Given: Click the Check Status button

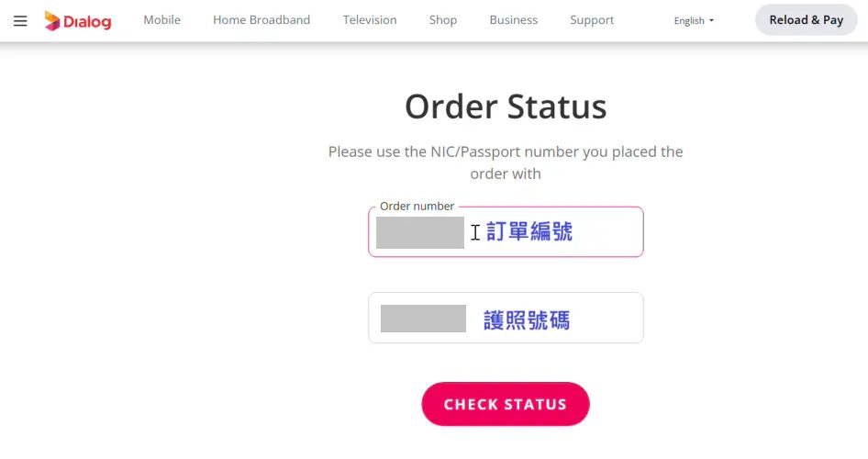Looking at the screenshot, I should (506, 404).
